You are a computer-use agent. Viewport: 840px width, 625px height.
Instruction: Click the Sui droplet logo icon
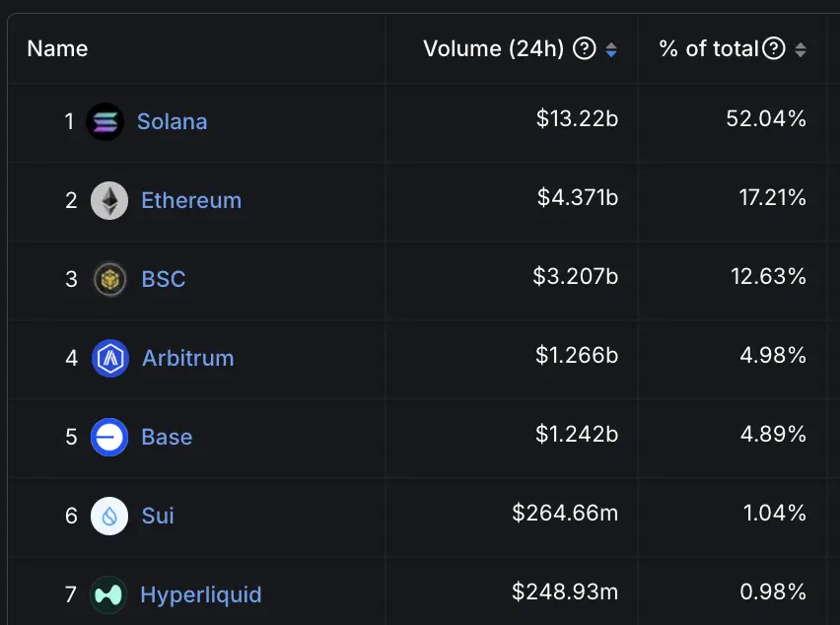[x=109, y=516]
